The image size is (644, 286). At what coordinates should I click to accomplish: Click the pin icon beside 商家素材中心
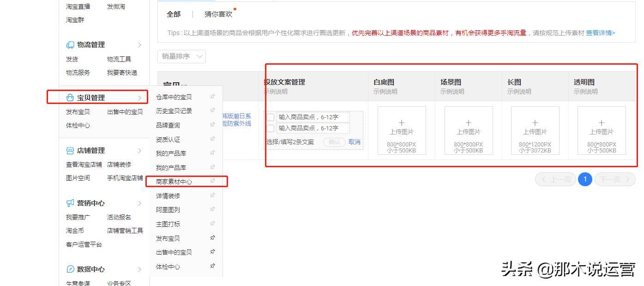[212, 181]
